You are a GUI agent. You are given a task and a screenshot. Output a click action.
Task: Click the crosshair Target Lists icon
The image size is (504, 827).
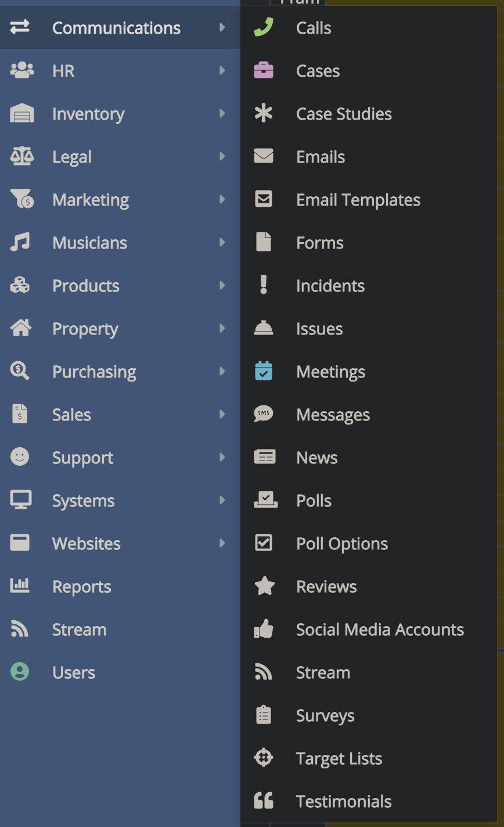click(x=264, y=758)
